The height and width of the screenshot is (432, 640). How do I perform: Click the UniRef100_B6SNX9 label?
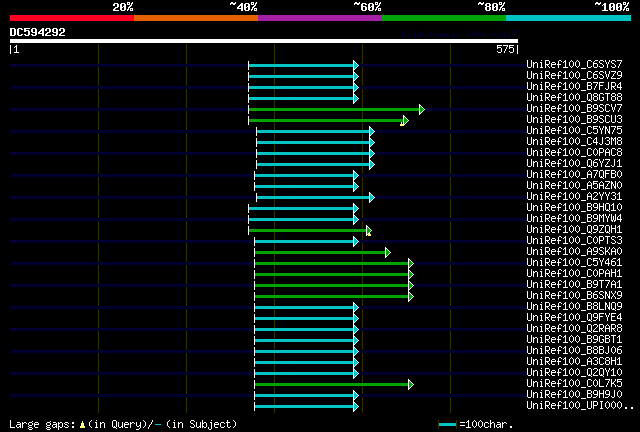point(574,296)
